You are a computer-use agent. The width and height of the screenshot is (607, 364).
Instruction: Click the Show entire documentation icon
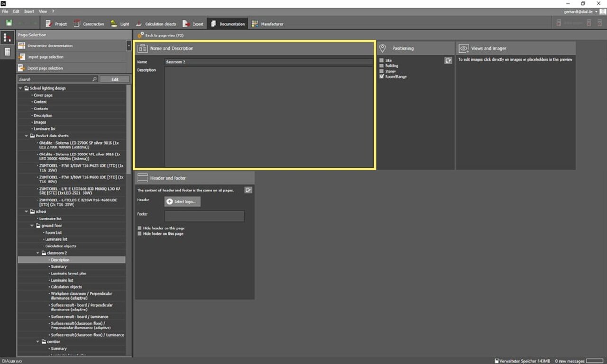pos(22,46)
